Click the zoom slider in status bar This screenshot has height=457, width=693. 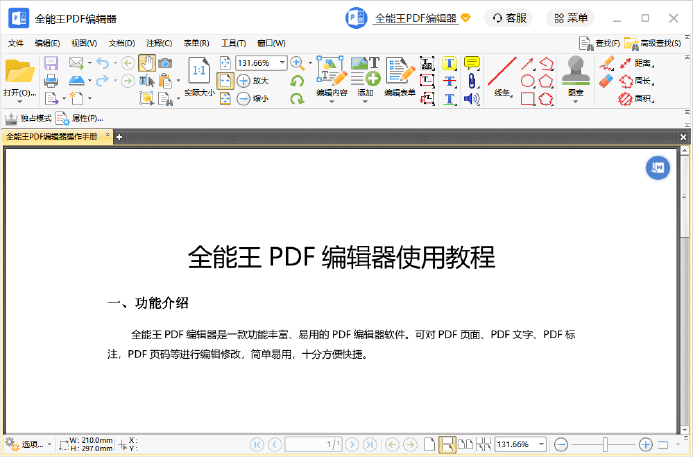604,444
